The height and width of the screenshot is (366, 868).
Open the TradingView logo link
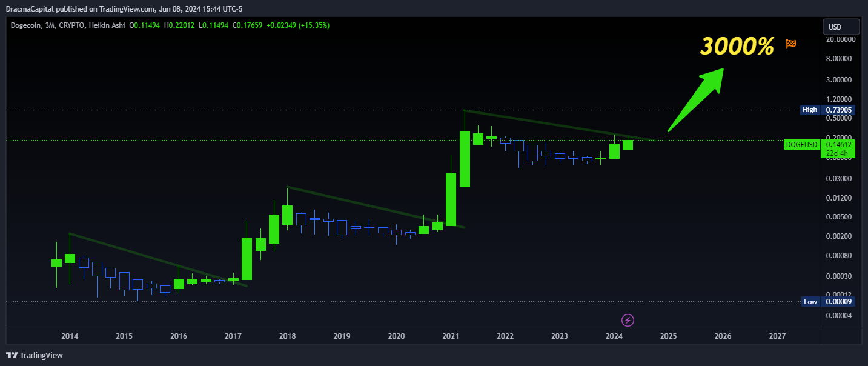35,355
